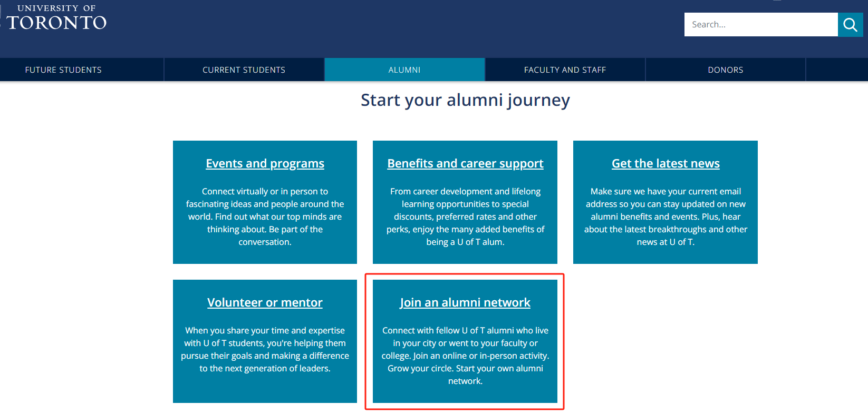Click the Volunteer card description text
Image resolution: width=868 pixels, height=414 pixels.
click(x=265, y=349)
